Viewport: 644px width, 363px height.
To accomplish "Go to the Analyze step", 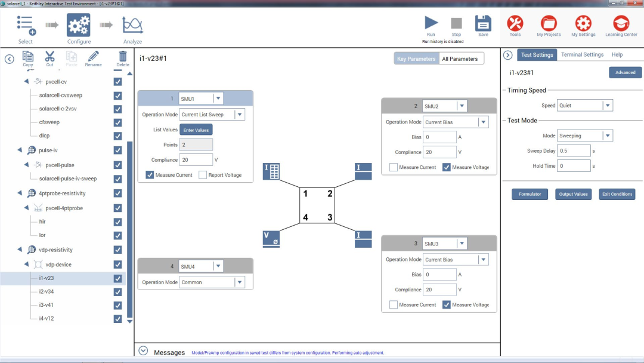I will [x=132, y=26].
